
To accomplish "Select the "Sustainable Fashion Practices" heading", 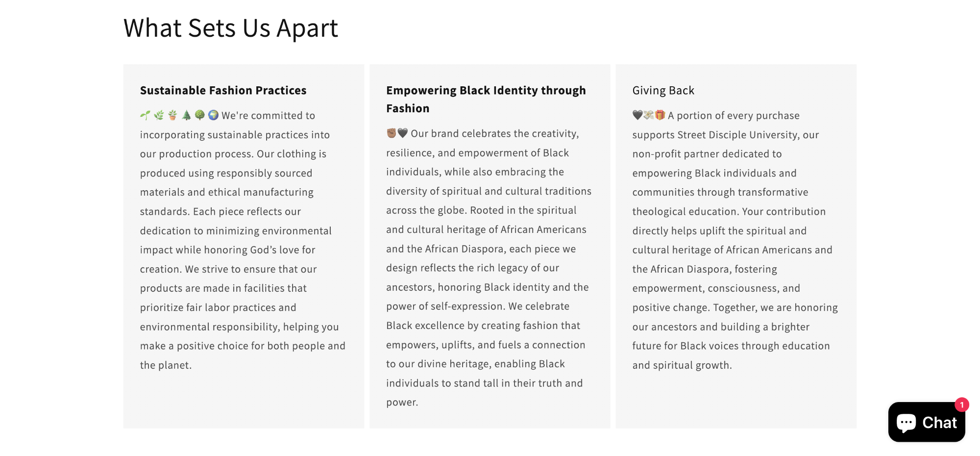I will (223, 91).
